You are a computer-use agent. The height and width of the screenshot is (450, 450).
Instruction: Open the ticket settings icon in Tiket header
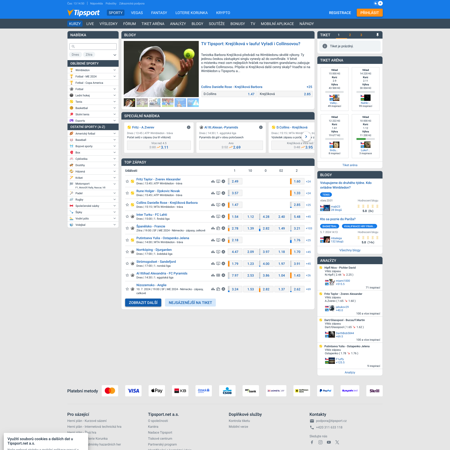[377, 35]
